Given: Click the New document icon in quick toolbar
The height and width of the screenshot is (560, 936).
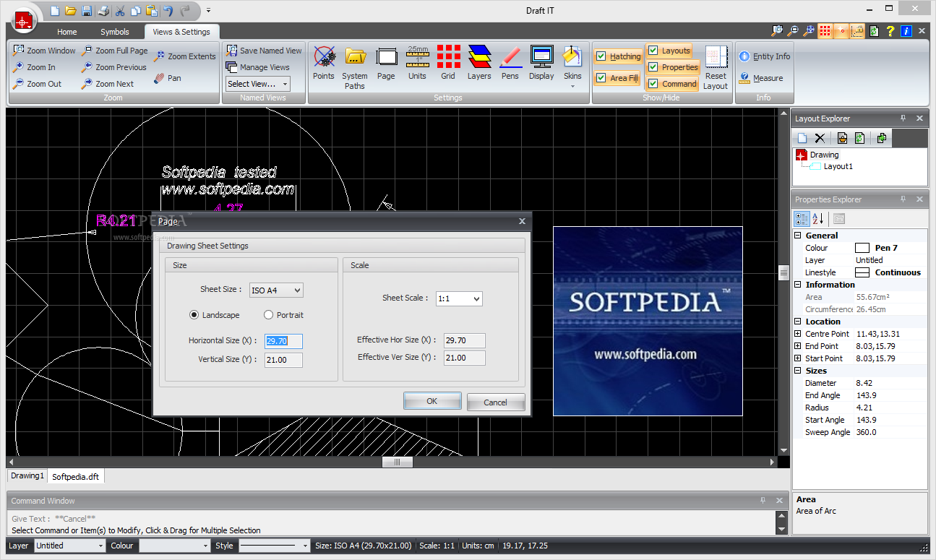Looking at the screenshot, I should [55, 11].
